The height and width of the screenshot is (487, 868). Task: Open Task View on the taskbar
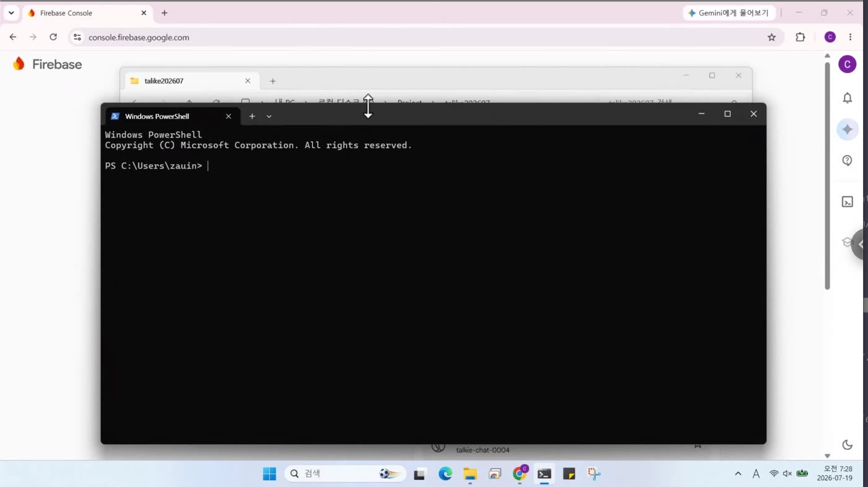[420, 474]
